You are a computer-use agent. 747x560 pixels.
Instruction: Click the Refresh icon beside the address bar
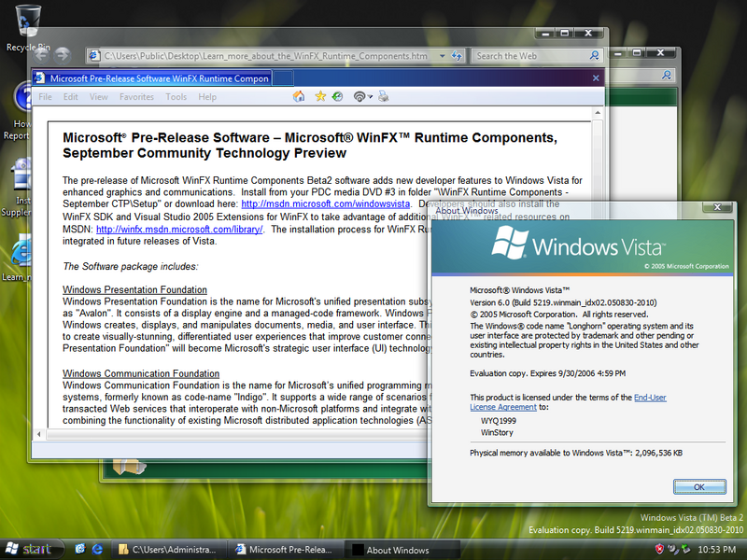tap(457, 56)
